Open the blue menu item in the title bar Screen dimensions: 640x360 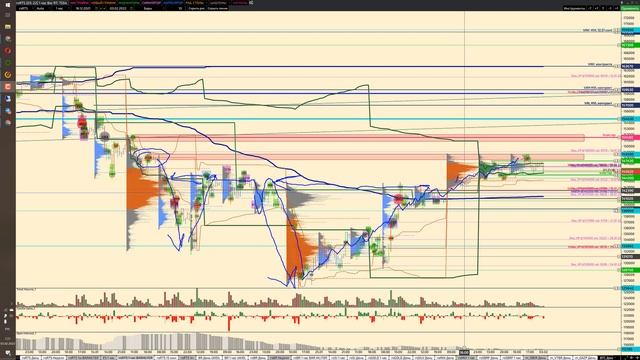click(173, 3)
